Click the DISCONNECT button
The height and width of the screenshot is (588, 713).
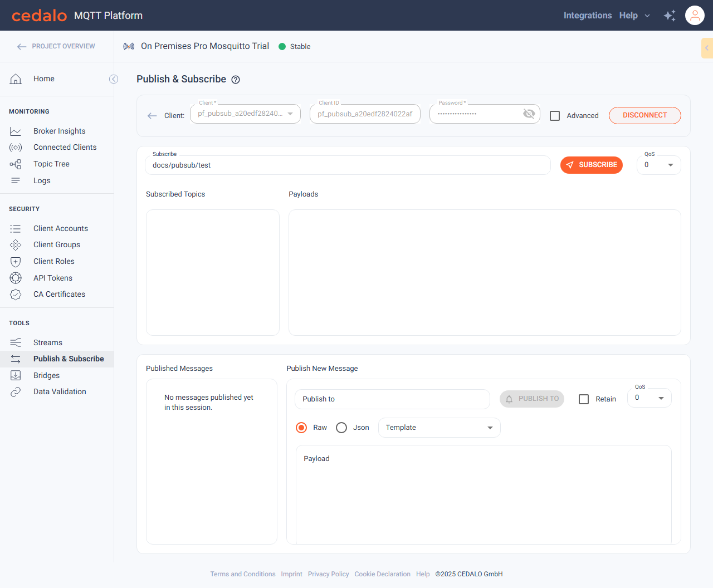(645, 115)
